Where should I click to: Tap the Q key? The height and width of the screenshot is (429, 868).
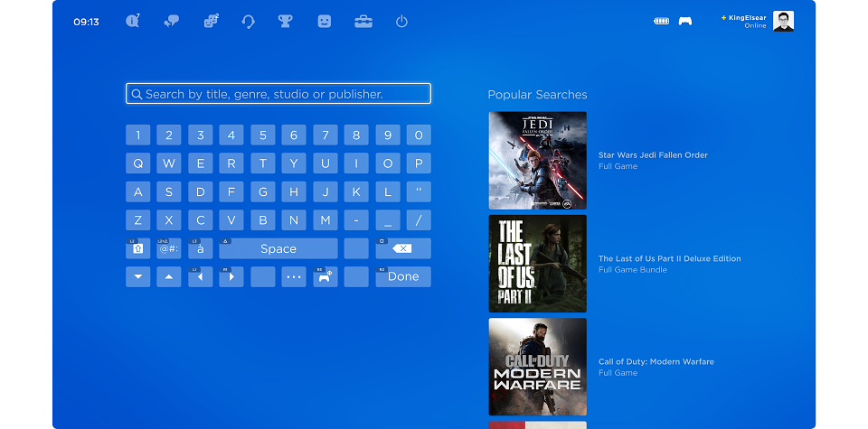[137, 163]
